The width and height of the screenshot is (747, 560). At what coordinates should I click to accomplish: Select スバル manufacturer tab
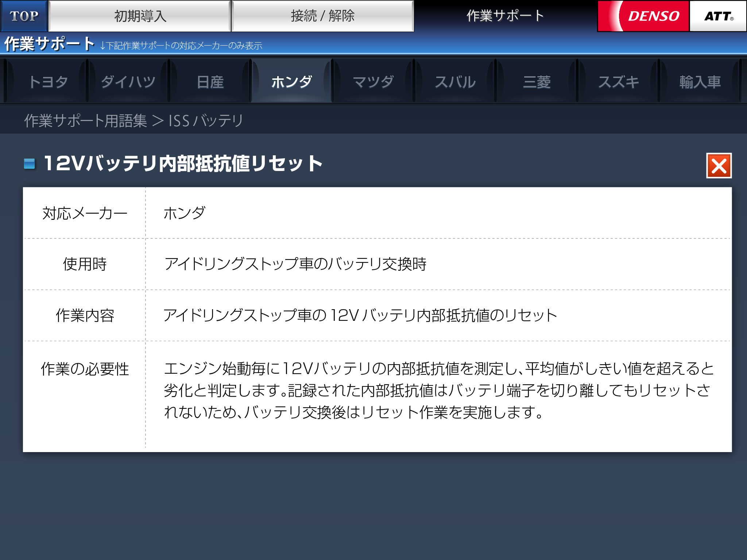click(x=455, y=82)
